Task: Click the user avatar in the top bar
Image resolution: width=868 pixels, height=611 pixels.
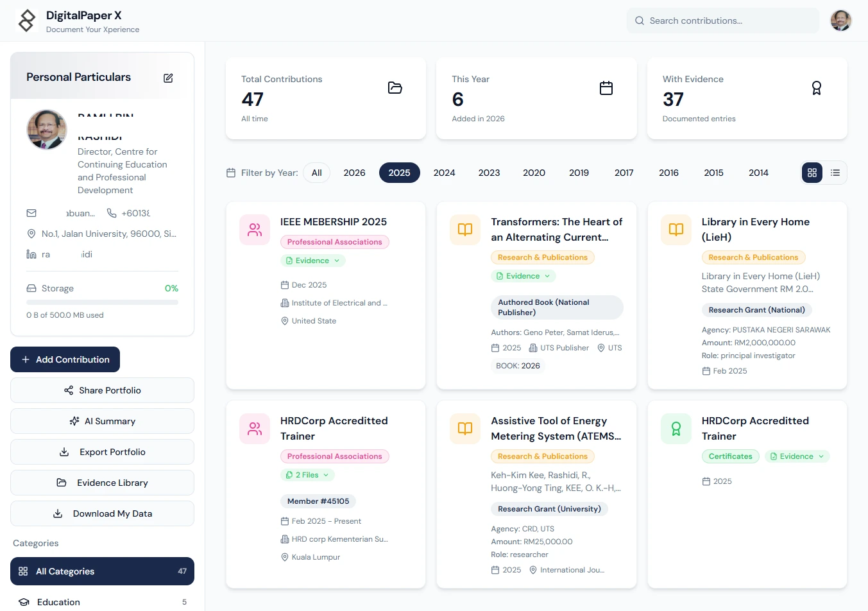Action: (x=841, y=21)
